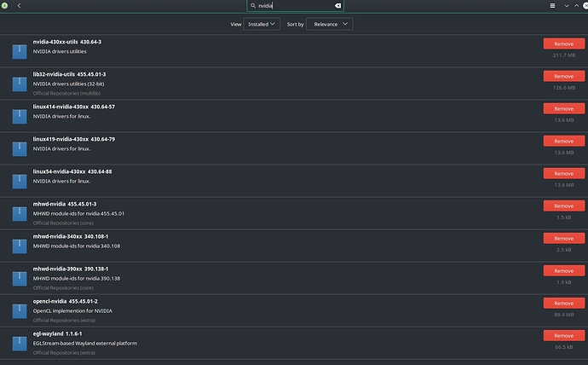Click the green icon in the top-left corner
This screenshot has width=588, height=365.
click(4, 6)
